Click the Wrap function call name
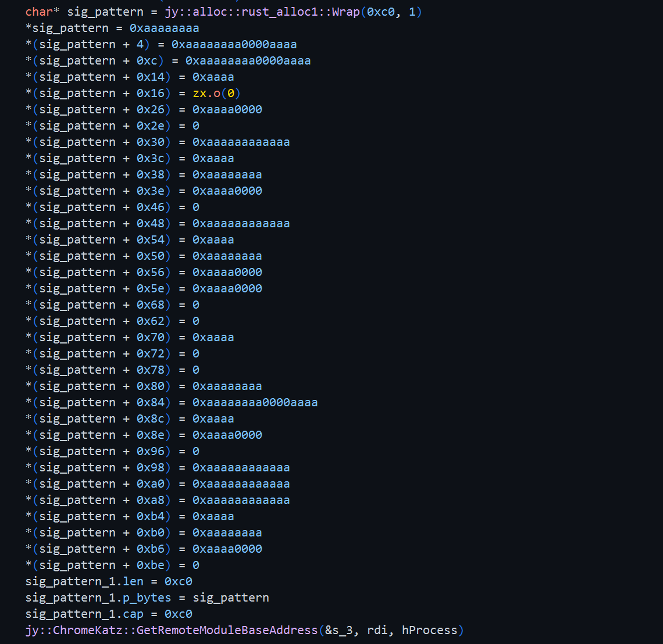Viewport: 663px width, 644px height. pos(345,12)
